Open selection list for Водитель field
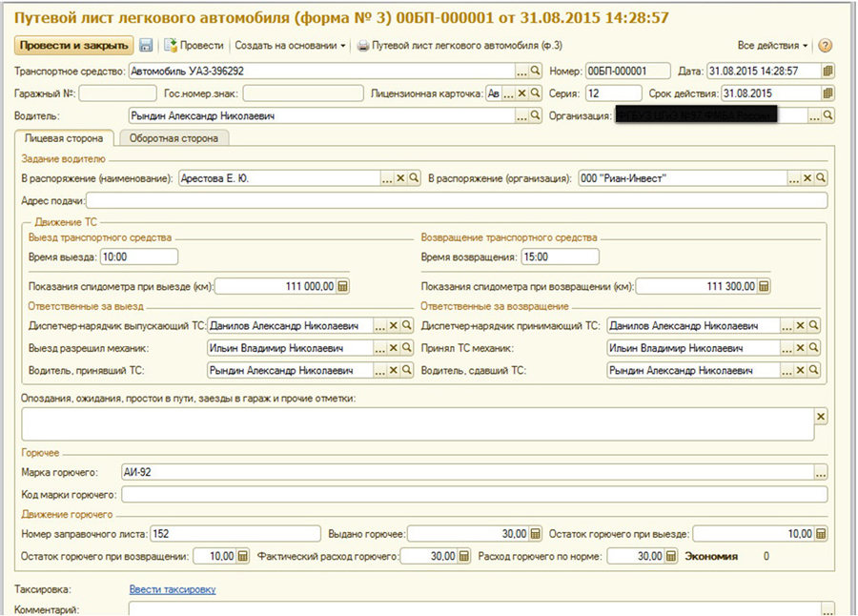 (521, 116)
